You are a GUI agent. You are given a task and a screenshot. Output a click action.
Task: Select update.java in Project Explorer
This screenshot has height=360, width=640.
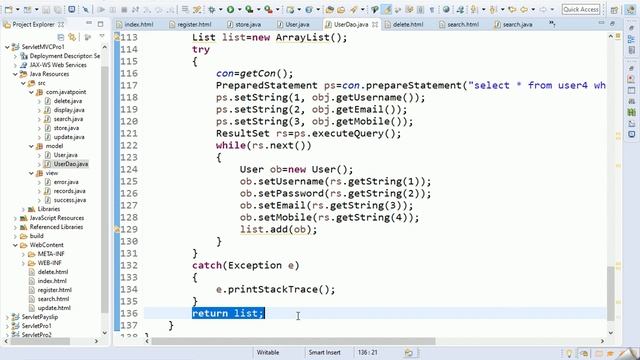tap(69, 137)
